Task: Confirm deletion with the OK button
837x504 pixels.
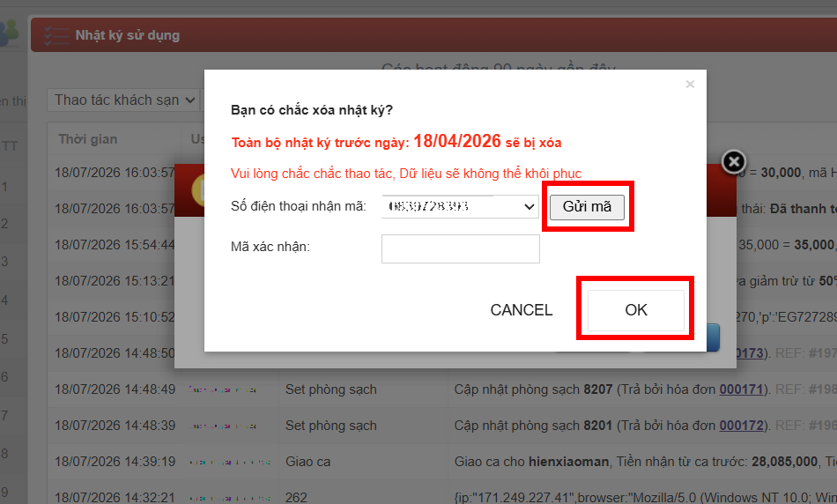Action: coord(636,310)
